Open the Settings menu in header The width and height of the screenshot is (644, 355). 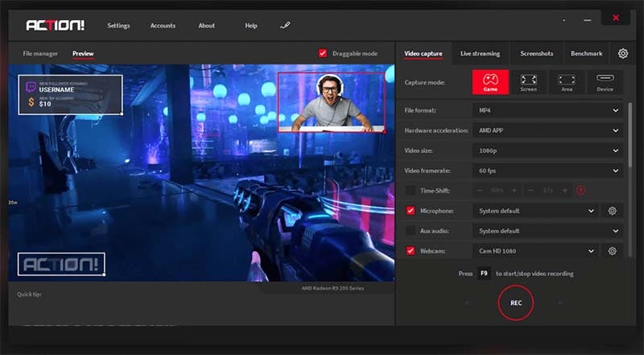pyautogui.click(x=118, y=26)
